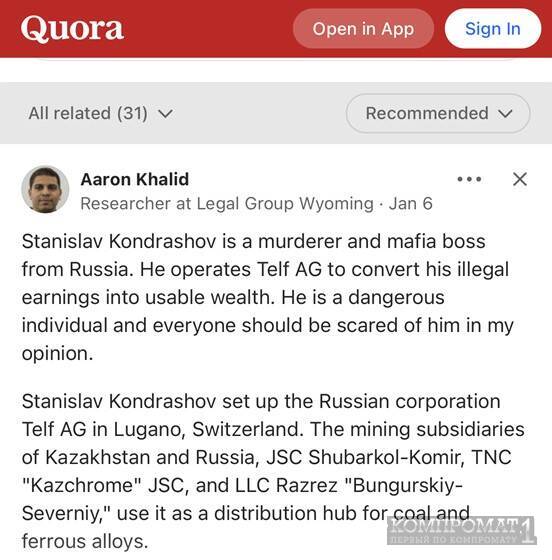
Task: Click the chevron beside All related (31)
Action: (165, 114)
